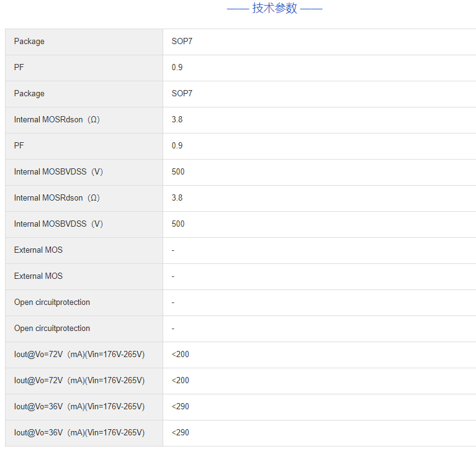Select the first PF label cell
The image size is (476, 454).
19,68
